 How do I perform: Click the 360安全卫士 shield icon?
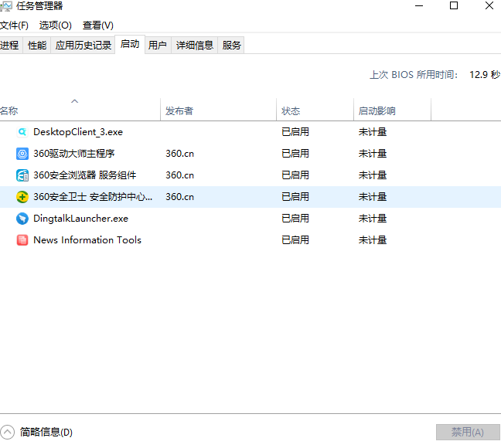tap(22, 197)
